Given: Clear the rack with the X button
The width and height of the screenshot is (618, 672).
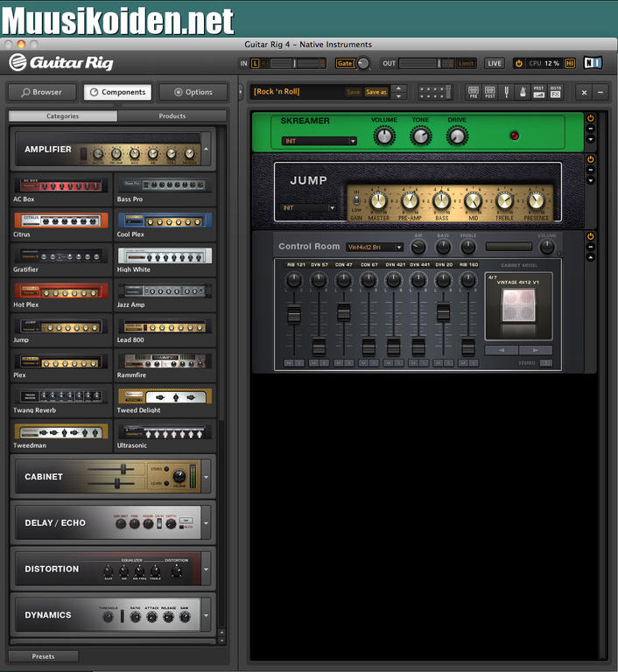Looking at the screenshot, I should pyautogui.click(x=584, y=92).
